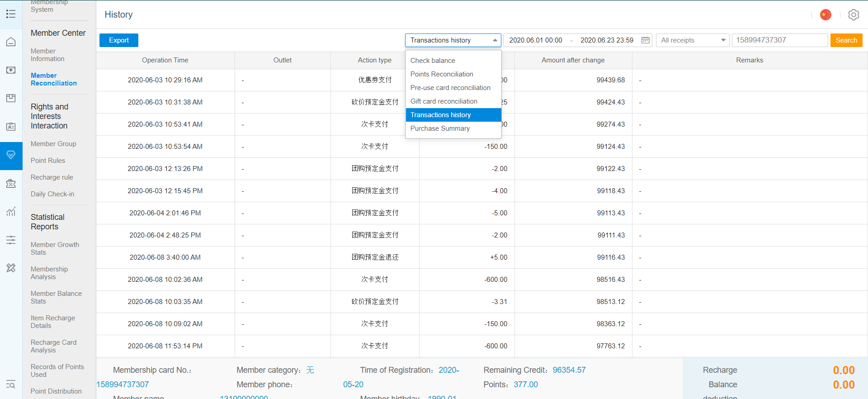Open the statistics chart sidebar icon
868x399 pixels.
(11, 211)
